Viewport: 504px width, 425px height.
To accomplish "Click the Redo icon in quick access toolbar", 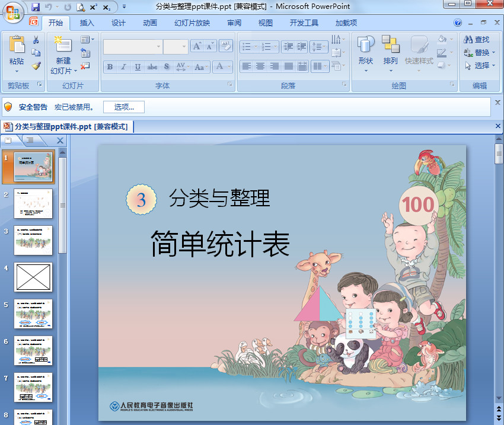I will point(68,7).
